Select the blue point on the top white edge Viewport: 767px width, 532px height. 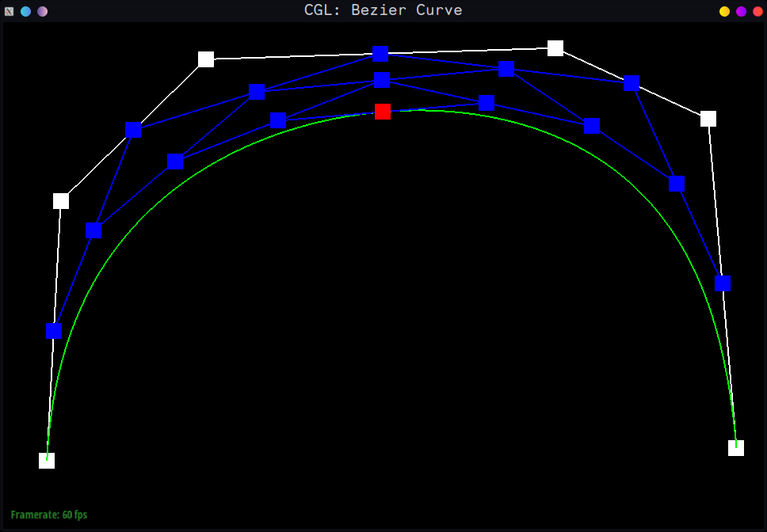tap(380, 54)
